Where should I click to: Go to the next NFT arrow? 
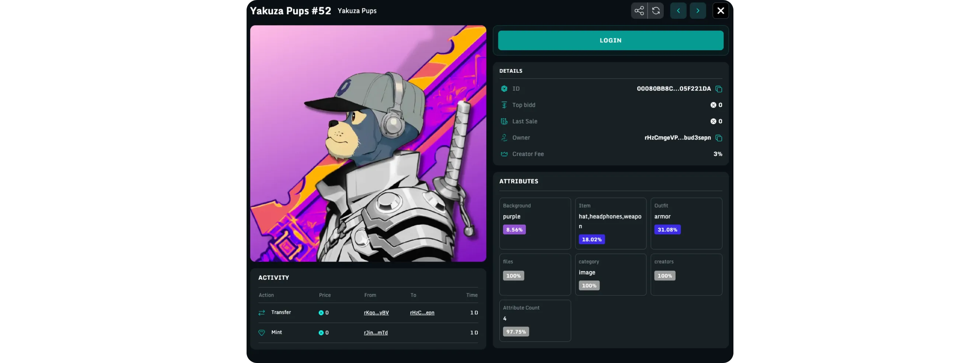pyautogui.click(x=697, y=11)
